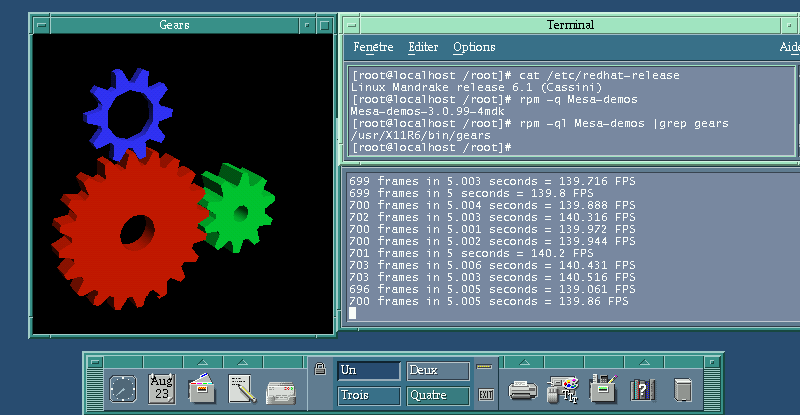Open the Options menu in Terminal
Image resolution: width=800 pixels, height=415 pixels.
tap(474, 47)
